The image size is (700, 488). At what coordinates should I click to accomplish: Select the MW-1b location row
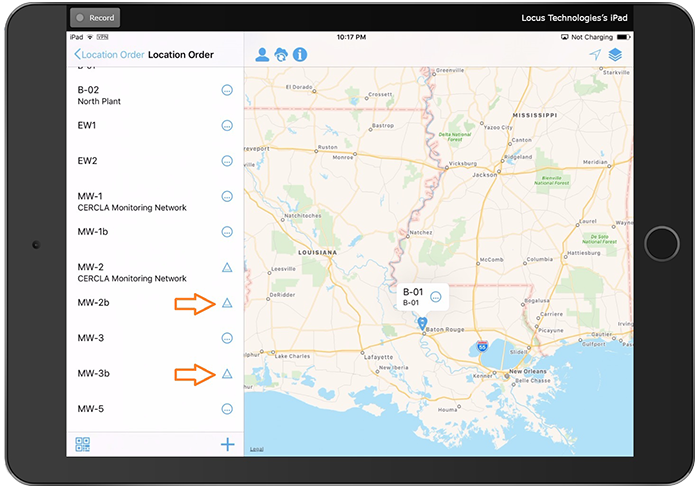155,237
